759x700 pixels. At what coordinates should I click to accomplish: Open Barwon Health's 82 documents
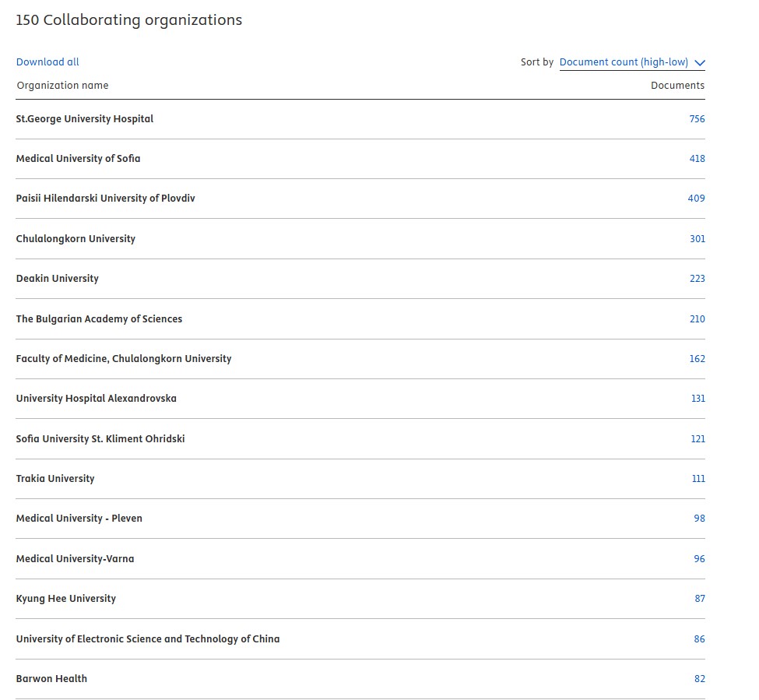[x=700, y=679]
